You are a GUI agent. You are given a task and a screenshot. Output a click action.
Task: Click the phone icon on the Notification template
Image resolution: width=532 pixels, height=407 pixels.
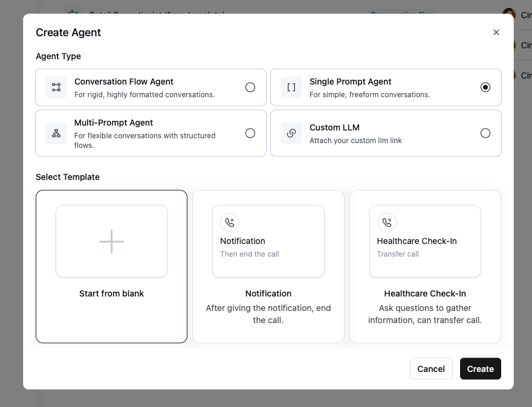[x=229, y=222]
